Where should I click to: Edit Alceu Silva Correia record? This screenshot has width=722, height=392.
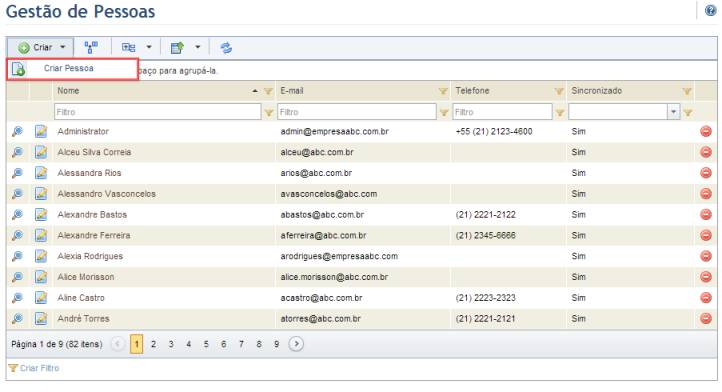tap(41, 152)
